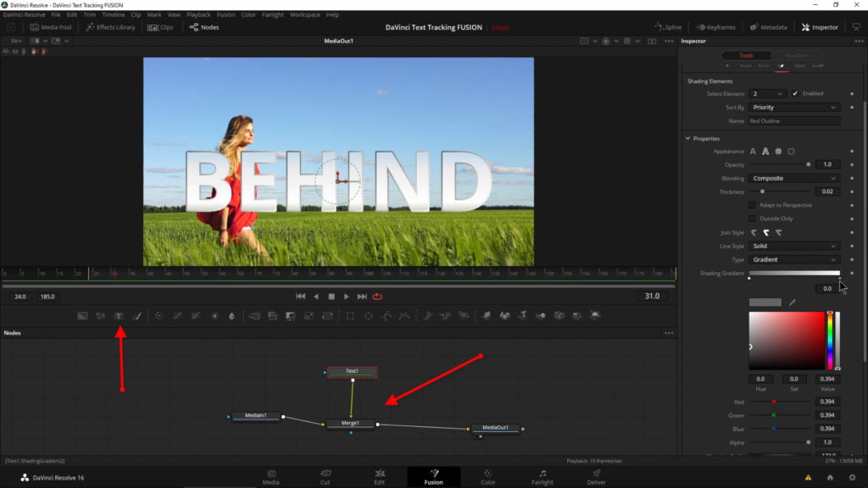
Task: Open Nodes panel options menu
Action: tap(669, 333)
